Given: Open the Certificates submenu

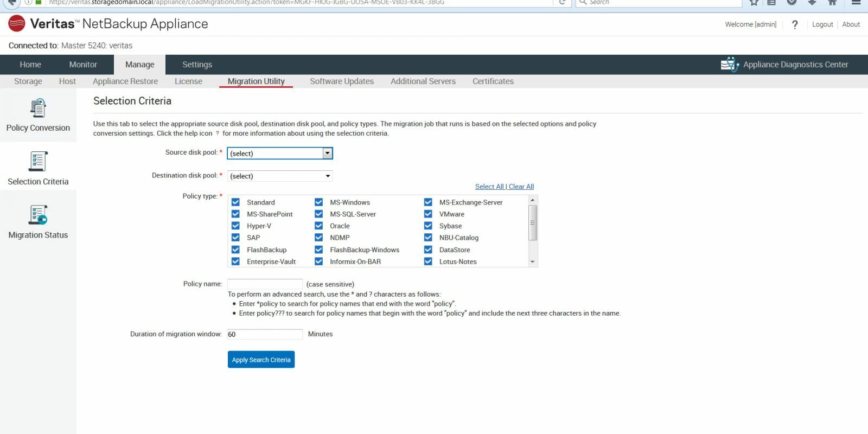Looking at the screenshot, I should tap(493, 81).
